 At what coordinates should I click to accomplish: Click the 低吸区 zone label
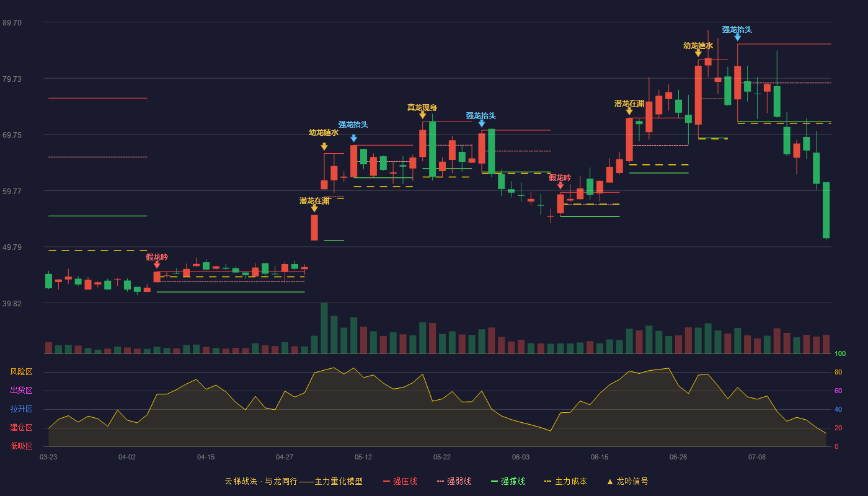21,446
